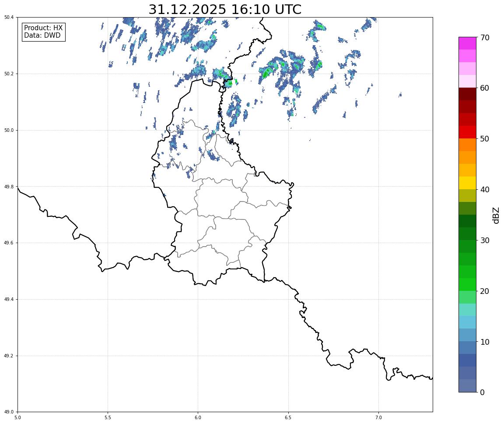Click colorbar tick label 60
Screen dimensions: 504x424
(485, 88)
